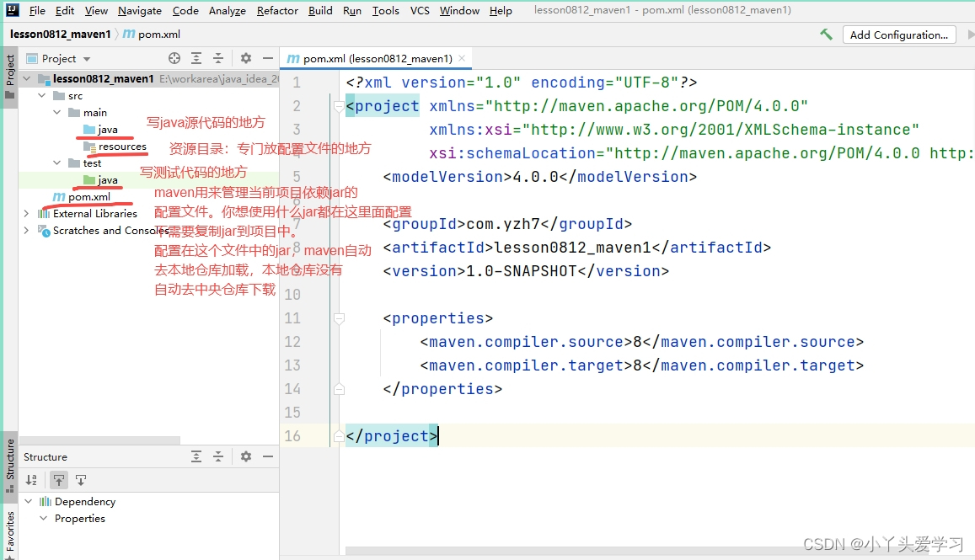This screenshot has width=975, height=560.
Task: Open the File menu
Action: (37, 11)
